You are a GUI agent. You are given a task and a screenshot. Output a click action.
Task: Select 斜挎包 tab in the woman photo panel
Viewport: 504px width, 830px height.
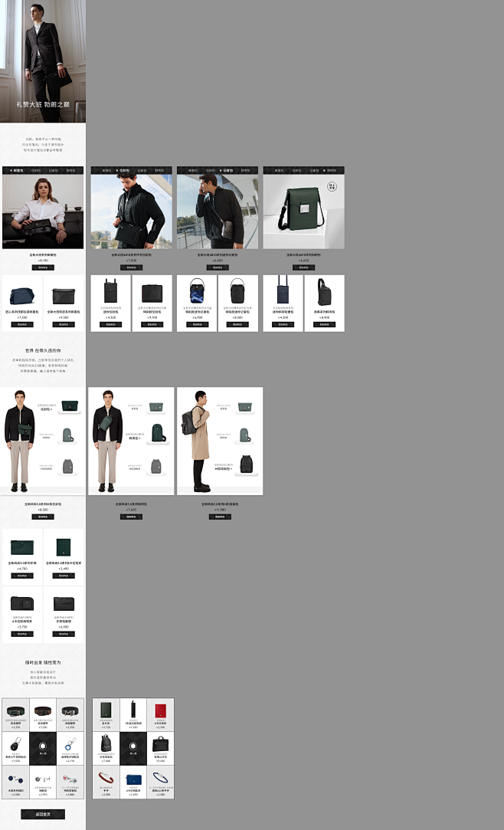point(70,170)
